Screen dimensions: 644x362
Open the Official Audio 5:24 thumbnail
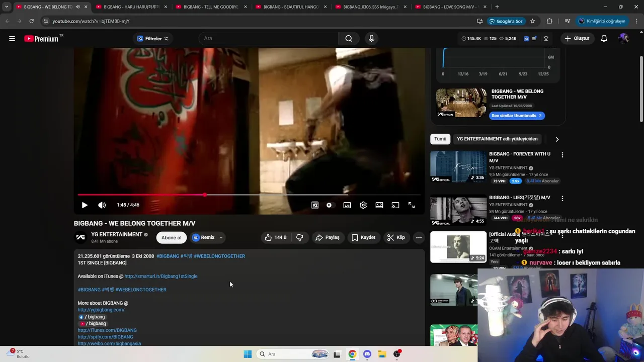pyautogui.click(x=458, y=247)
